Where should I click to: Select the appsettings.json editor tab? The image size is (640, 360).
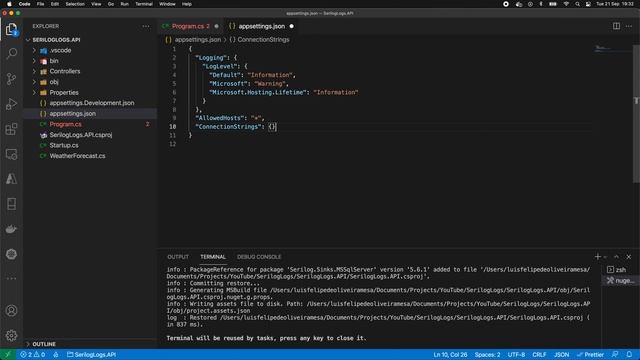click(261, 26)
